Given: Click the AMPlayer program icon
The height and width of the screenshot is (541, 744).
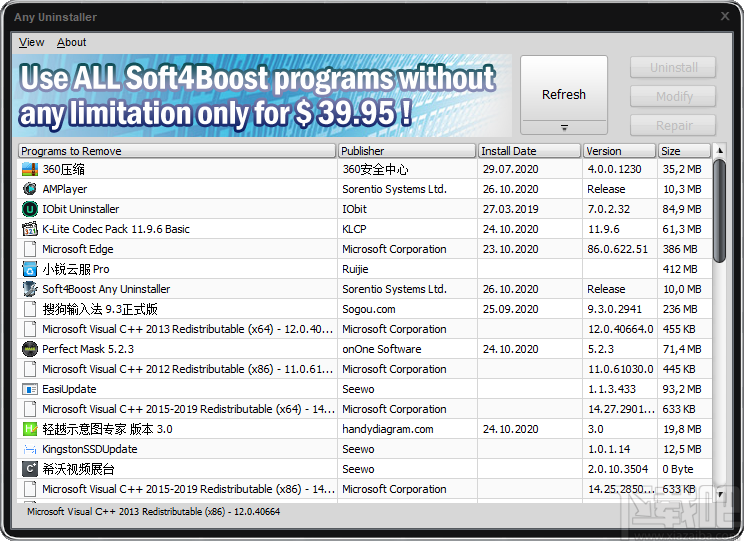Looking at the screenshot, I should coord(30,189).
